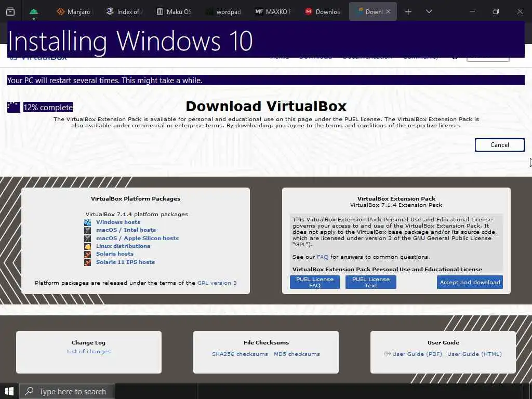Open the Solaris hosts link

click(115, 254)
